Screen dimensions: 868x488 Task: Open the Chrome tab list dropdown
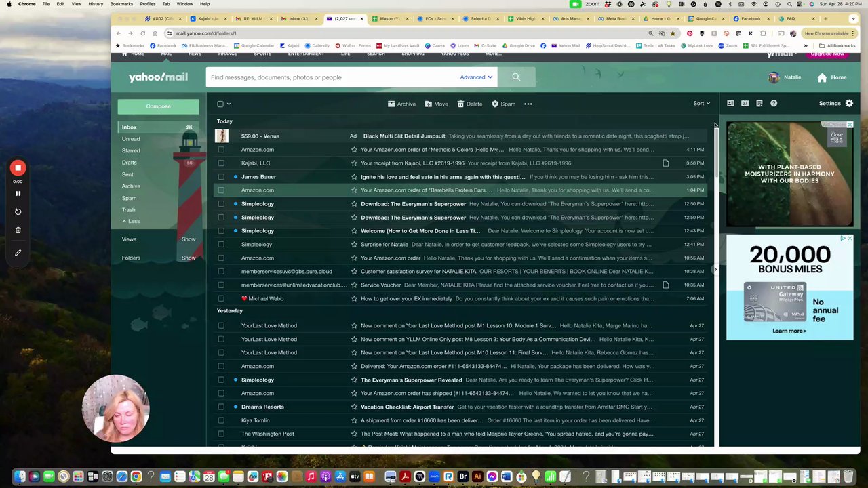pos(853,19)
